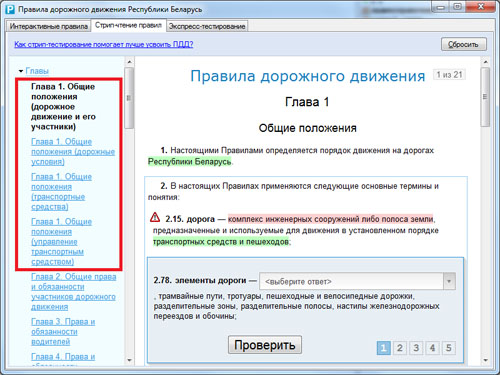Click the Правила дорожного движения heading
The width and height of the screenshot is (500, 375).
[307, 76]
